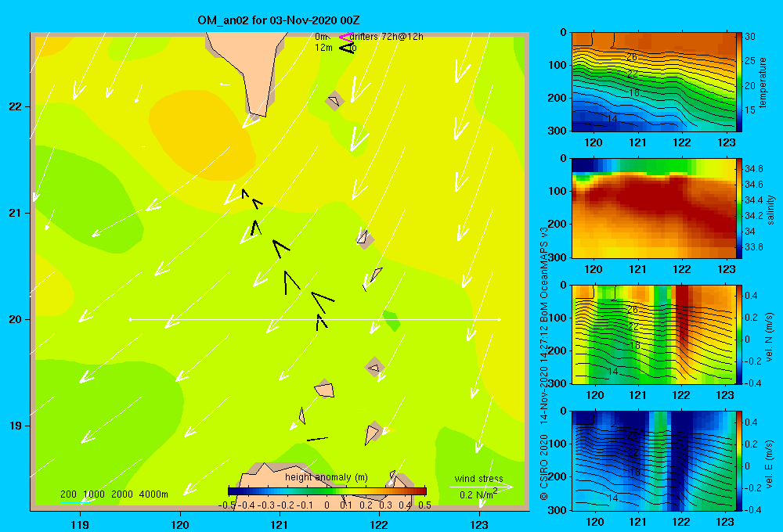Click the '34.8' tick on salinity colorbar
Image resolution: width=783 pixels, height=532 pixels.
753,169
